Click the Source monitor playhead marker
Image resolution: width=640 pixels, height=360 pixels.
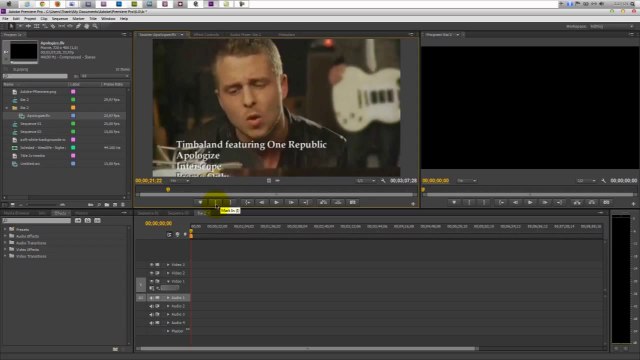168,189
